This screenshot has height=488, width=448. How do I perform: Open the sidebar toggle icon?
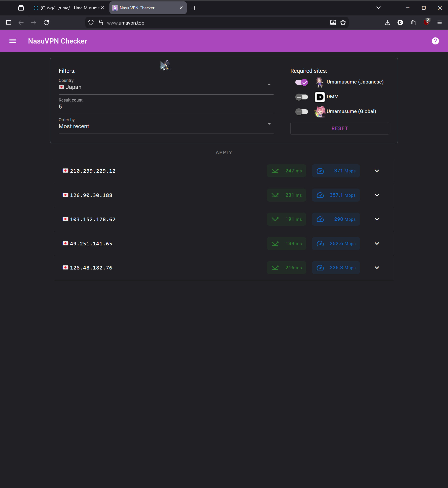point(8,22)
